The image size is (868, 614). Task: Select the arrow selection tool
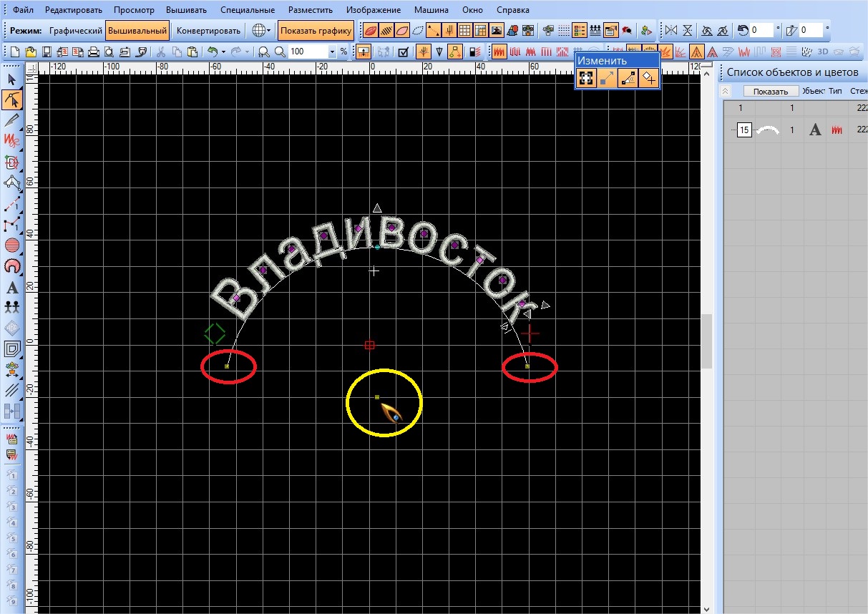click(11, 79)
